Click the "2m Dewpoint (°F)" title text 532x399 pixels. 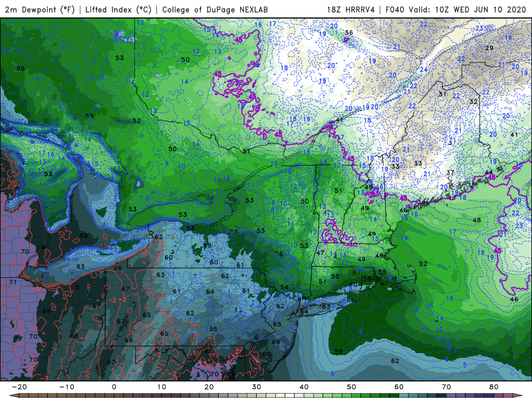pos(40,9)
